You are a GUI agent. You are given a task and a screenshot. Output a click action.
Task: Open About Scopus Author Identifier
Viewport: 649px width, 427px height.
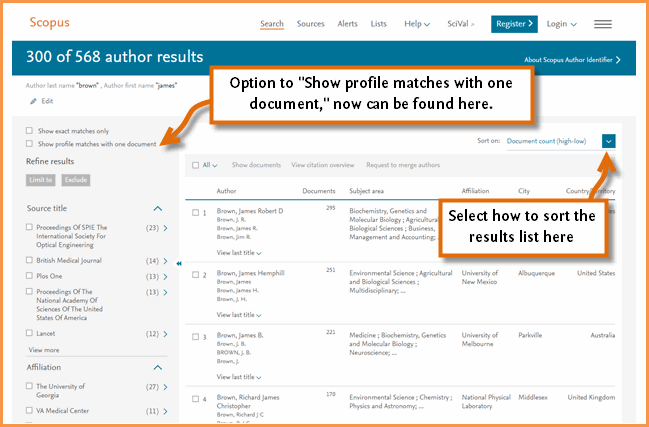[572, 60]
